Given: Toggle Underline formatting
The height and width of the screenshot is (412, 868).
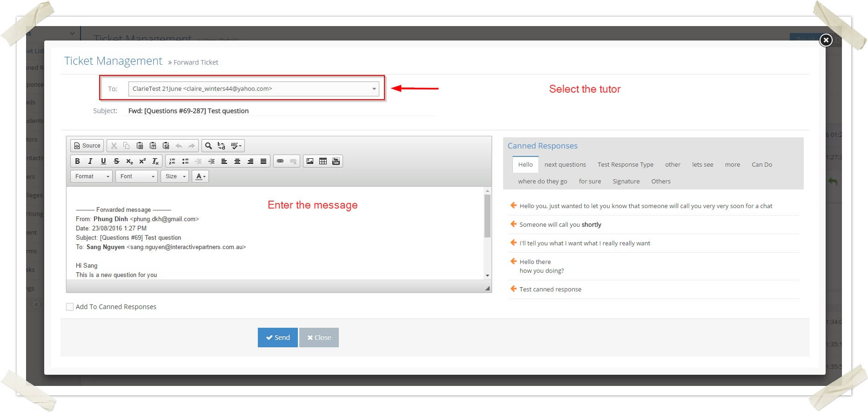Looking at the screenshot, I should (x=103, y=161).
